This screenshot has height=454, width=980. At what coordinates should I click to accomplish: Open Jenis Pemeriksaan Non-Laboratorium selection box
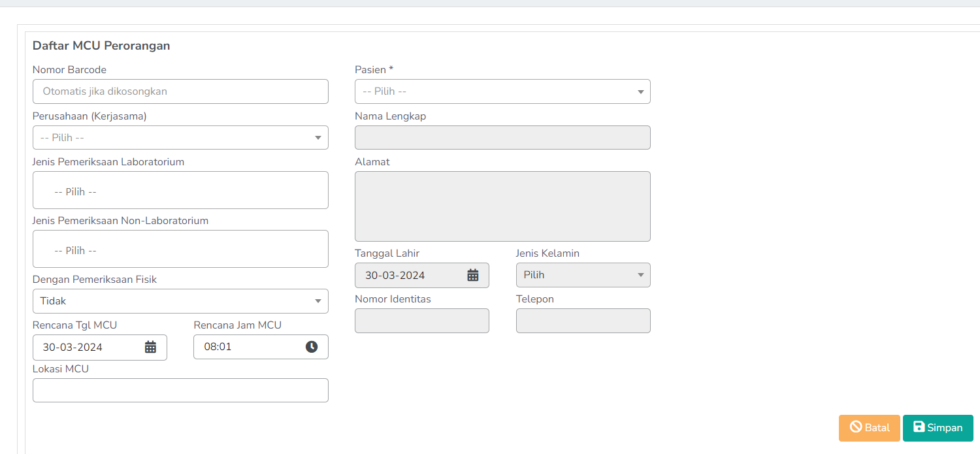[x=180, y=249]
